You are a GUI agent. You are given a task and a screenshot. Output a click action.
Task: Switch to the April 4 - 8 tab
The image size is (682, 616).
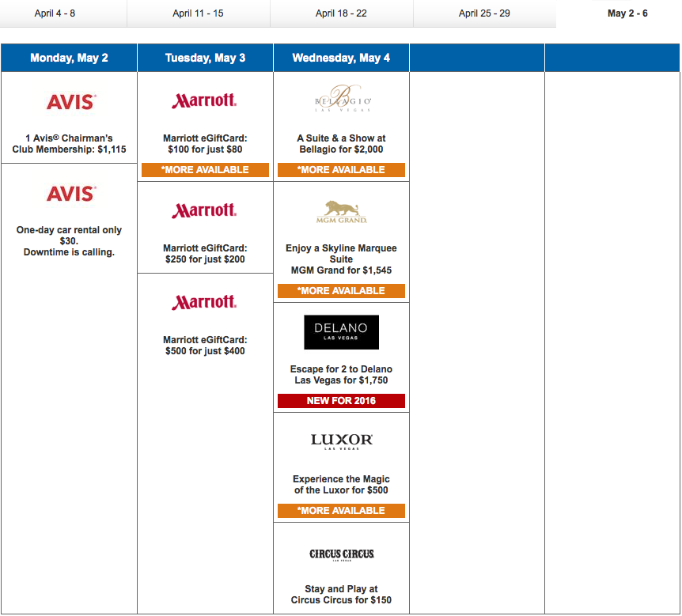point(55,13)
